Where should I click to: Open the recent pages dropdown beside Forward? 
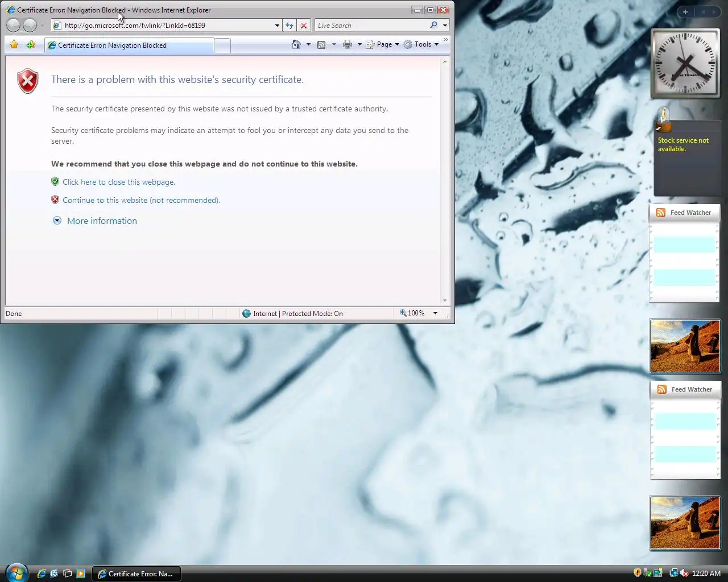pyautogui.click(x=42, y=26)
